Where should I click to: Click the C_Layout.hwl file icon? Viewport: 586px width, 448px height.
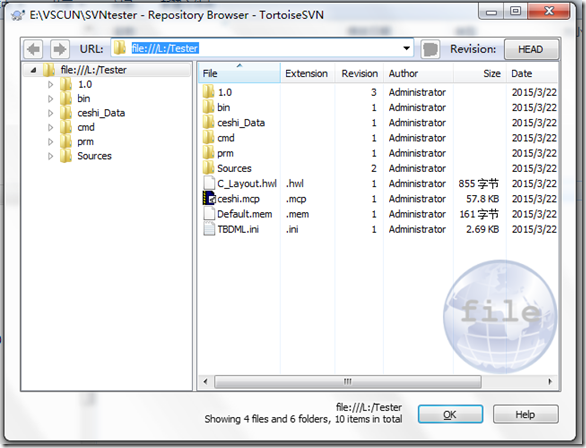[209, 183]
